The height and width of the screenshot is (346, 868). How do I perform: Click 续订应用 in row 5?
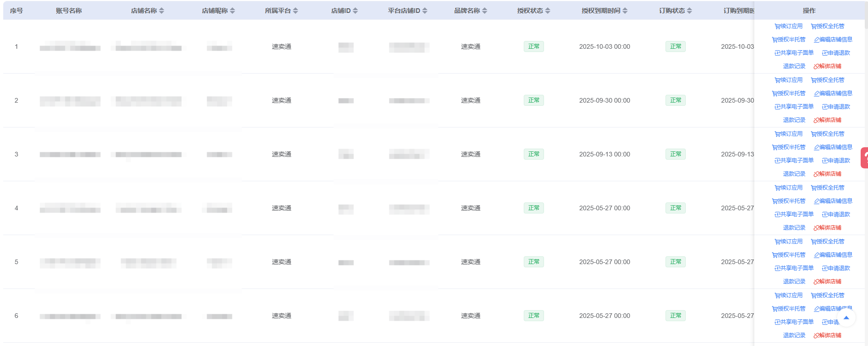click(788, 242)
